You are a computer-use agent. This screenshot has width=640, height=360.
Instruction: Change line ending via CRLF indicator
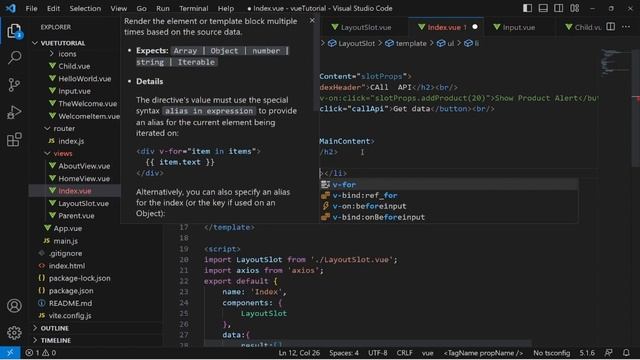[x=404, y=353]
